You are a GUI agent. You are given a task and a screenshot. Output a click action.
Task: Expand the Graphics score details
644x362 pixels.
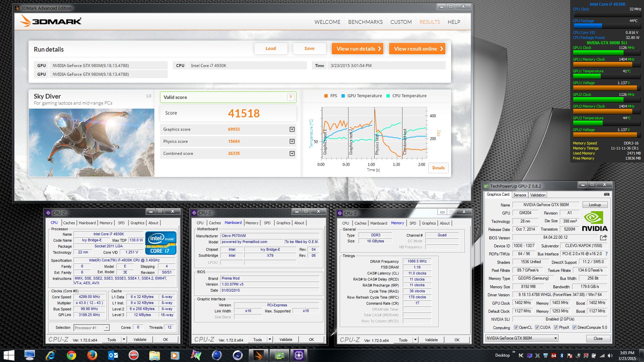tap(292, 129)
